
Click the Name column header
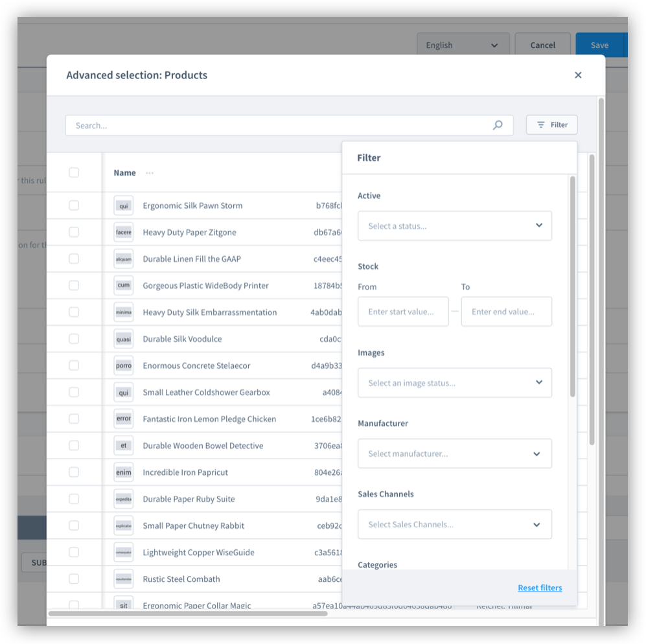point(125,172)
